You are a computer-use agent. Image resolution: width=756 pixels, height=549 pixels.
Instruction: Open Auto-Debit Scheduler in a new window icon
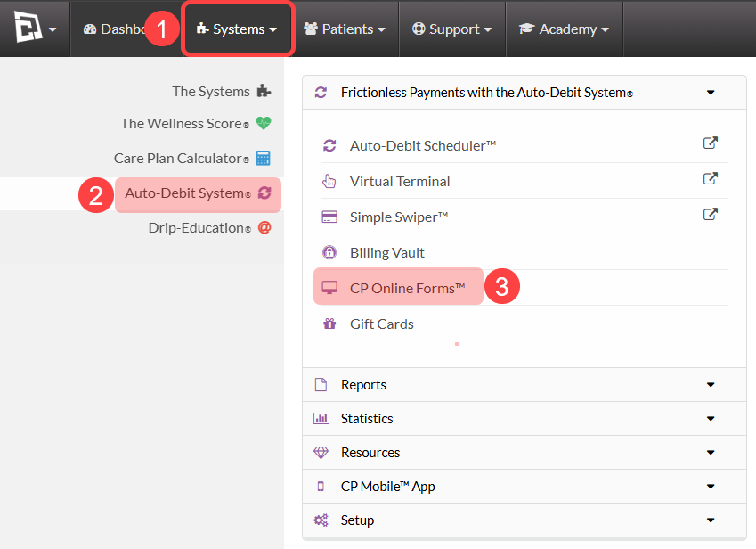pos(711,143)
